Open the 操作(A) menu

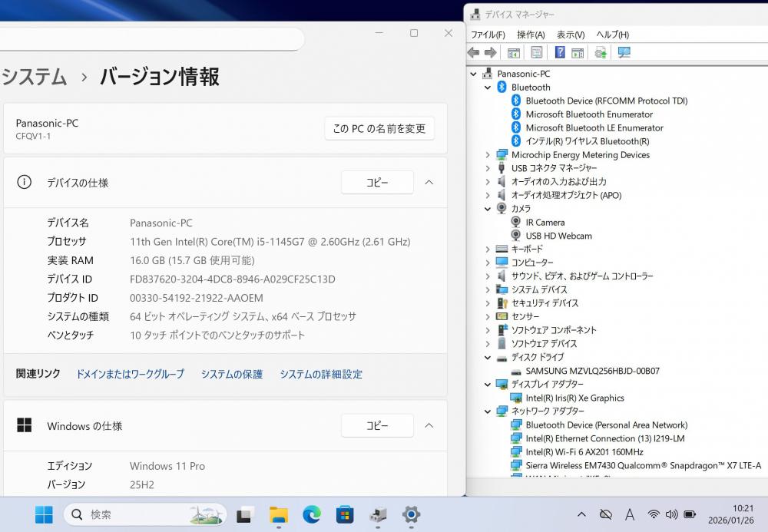point(531,35)
